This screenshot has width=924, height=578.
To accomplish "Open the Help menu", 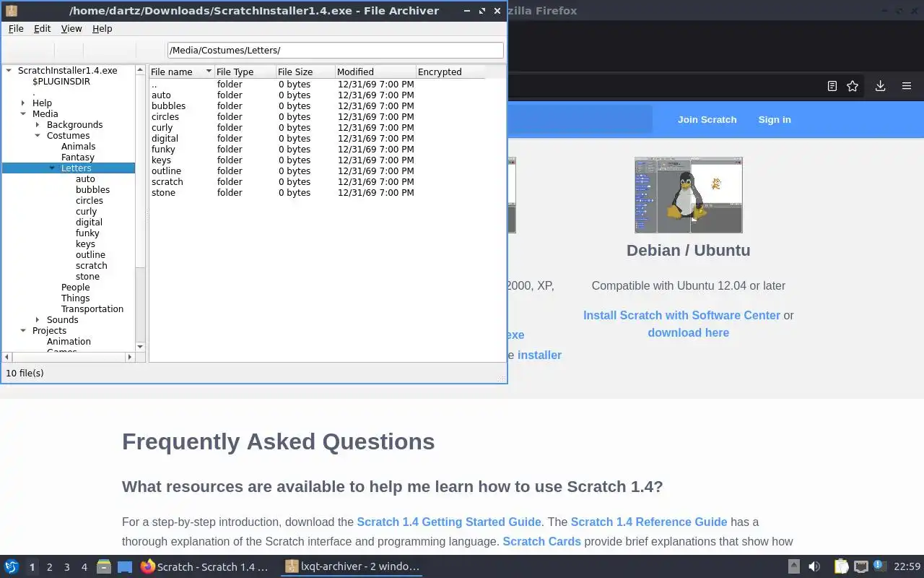I will 103,28.
